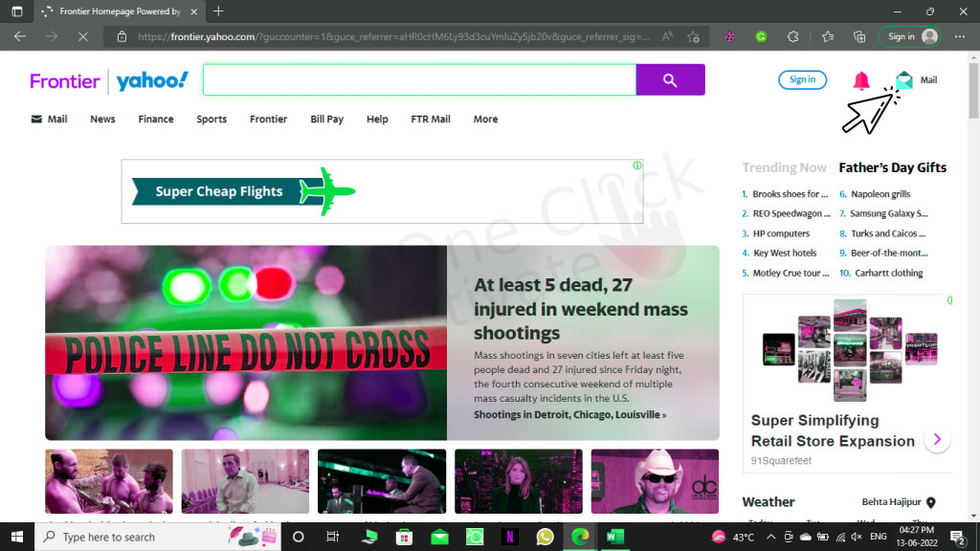
Task: Show hidden system tray icons chevron
Action: point(771,537)
